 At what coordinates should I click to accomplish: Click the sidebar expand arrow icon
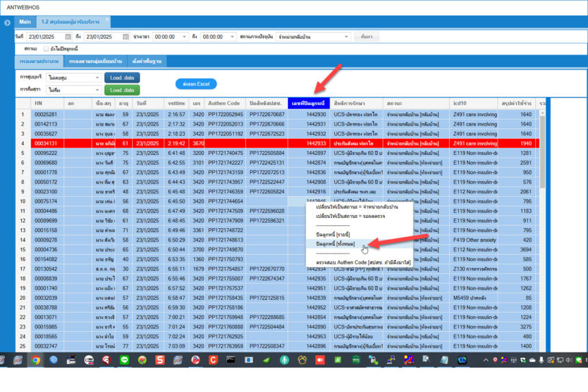coord(7,23)
